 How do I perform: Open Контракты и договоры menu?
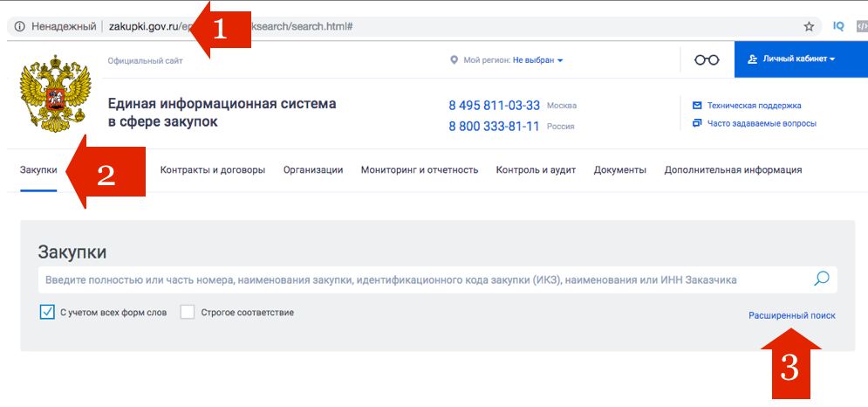click(213, 170)
